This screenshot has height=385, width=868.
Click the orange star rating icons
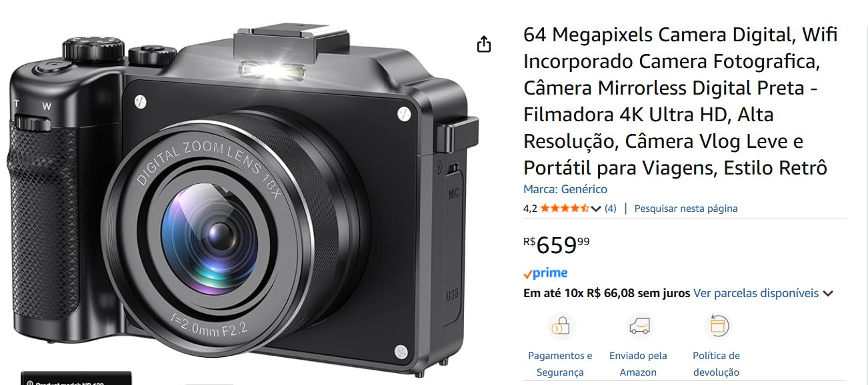565,208
